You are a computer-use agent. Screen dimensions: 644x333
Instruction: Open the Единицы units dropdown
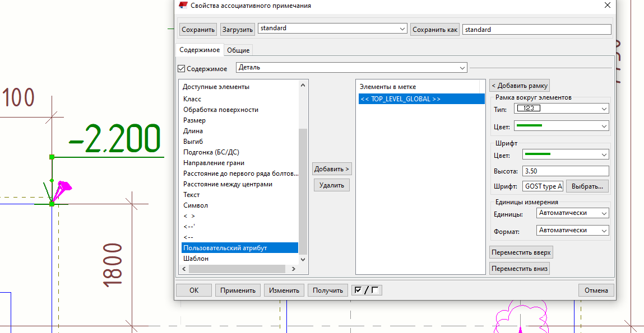coord(572,213)
